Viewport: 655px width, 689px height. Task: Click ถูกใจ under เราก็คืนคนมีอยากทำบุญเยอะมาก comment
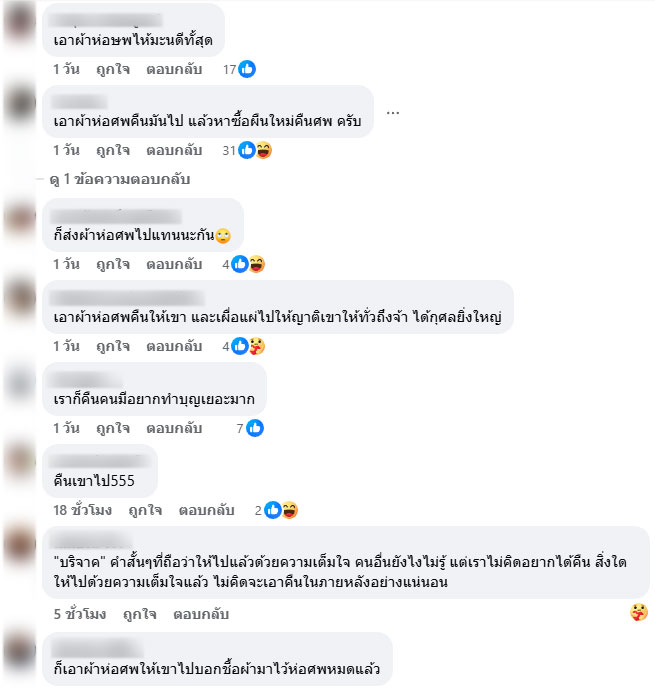point(113,428)
